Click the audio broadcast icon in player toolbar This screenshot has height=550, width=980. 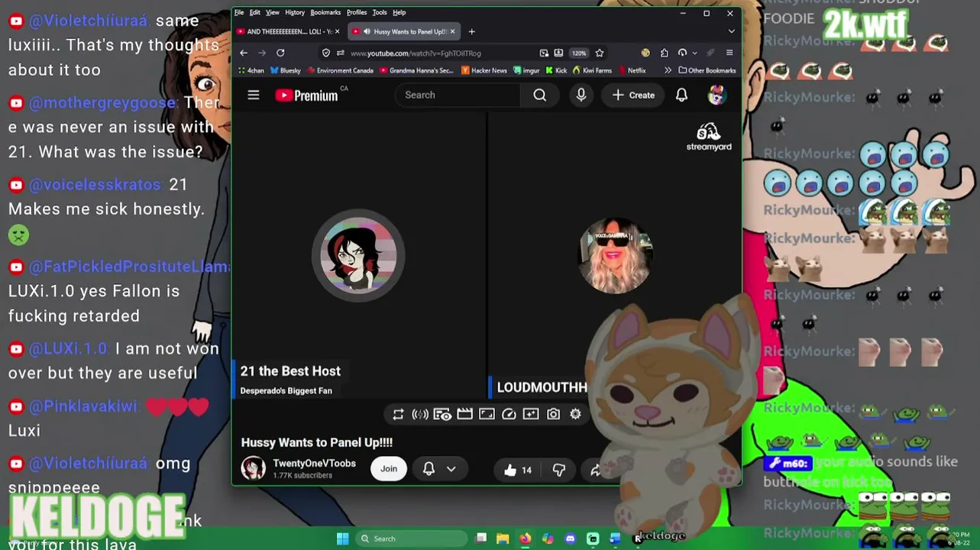420,414
